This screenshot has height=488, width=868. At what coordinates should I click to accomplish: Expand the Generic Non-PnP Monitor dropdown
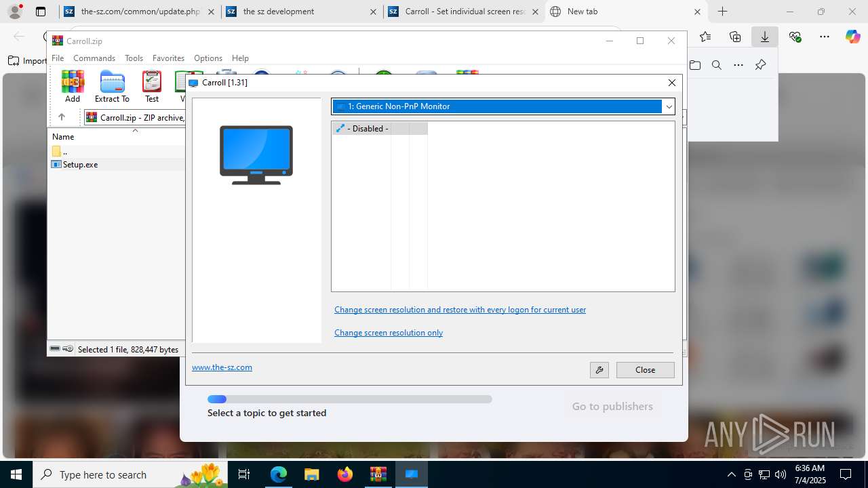(669, 106)
